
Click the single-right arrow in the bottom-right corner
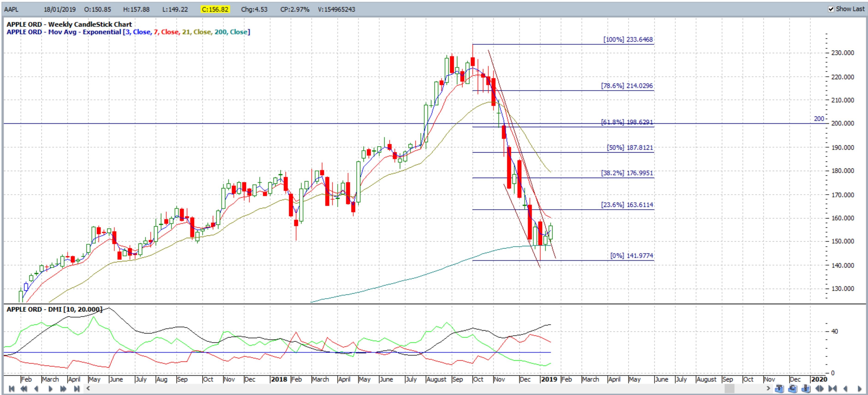point(859,389)
